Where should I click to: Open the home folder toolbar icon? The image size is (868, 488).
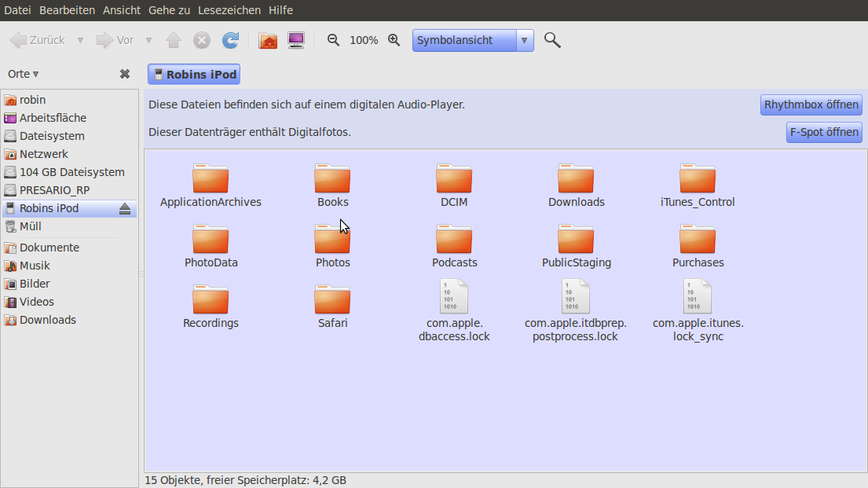[x=268, y=40]
